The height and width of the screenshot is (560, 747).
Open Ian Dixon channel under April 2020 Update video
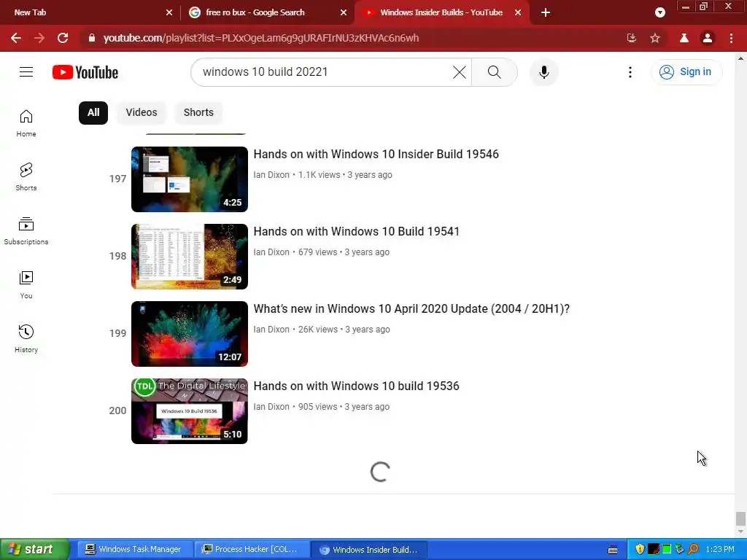(271, 330)
